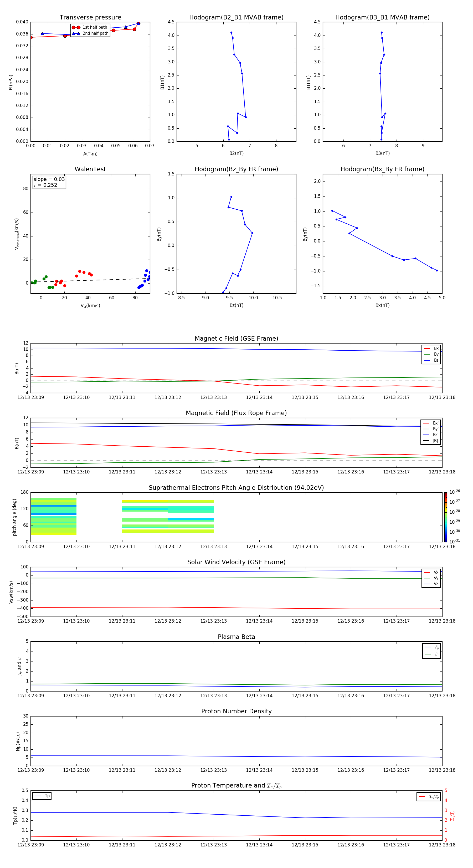Screen dimensions: 473x868
Task: Click the 'slope = 0.03' annotation
Action: coord(49,179)
